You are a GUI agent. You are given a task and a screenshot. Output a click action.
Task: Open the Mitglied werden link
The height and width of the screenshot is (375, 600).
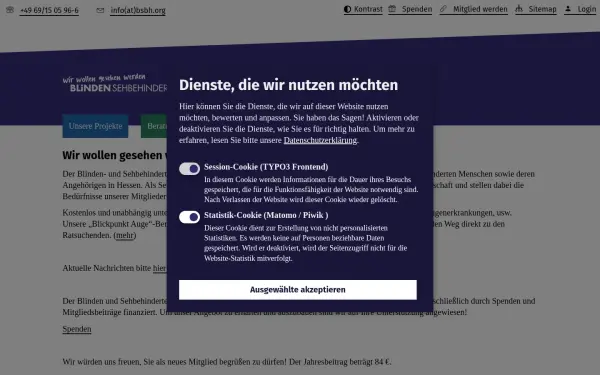480,9
